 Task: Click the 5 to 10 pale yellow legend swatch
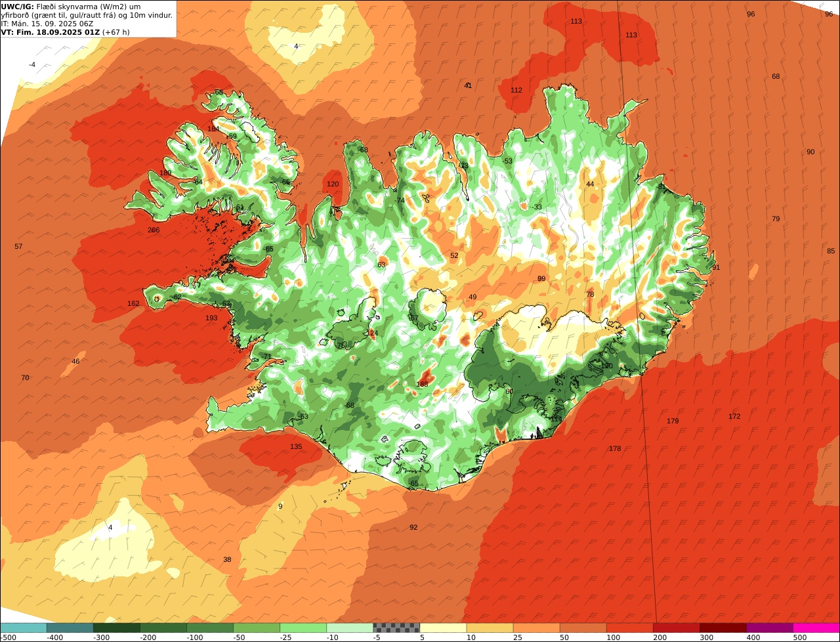443,628
